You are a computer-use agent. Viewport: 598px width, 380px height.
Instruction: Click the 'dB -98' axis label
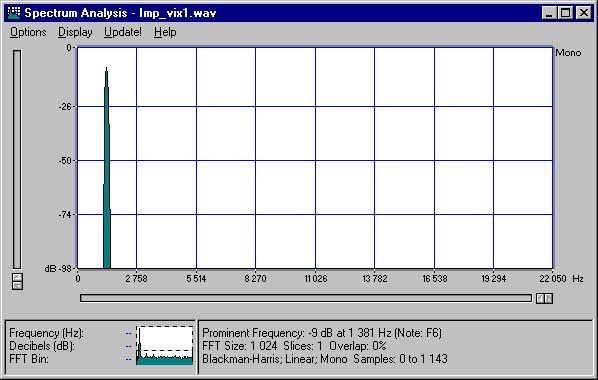click(x=58, y=269)
